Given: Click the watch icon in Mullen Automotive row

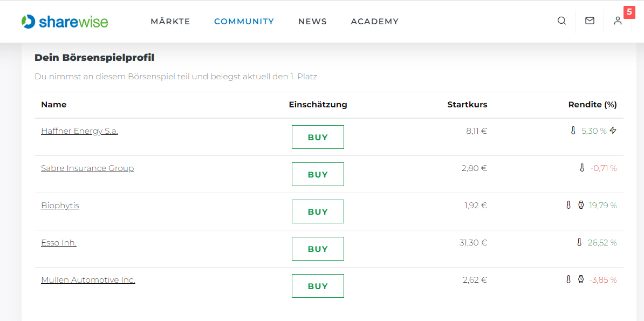Looking at the screenshot, I should point(581,279).
